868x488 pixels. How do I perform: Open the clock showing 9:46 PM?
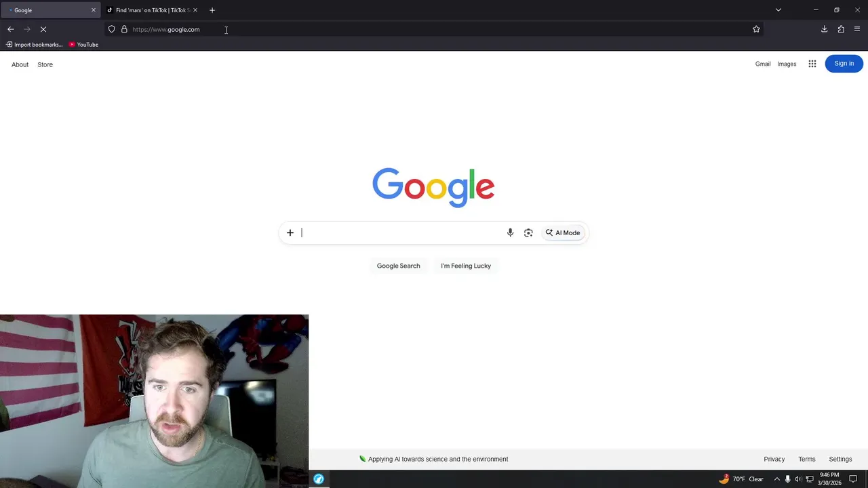[x=829, y=479]
